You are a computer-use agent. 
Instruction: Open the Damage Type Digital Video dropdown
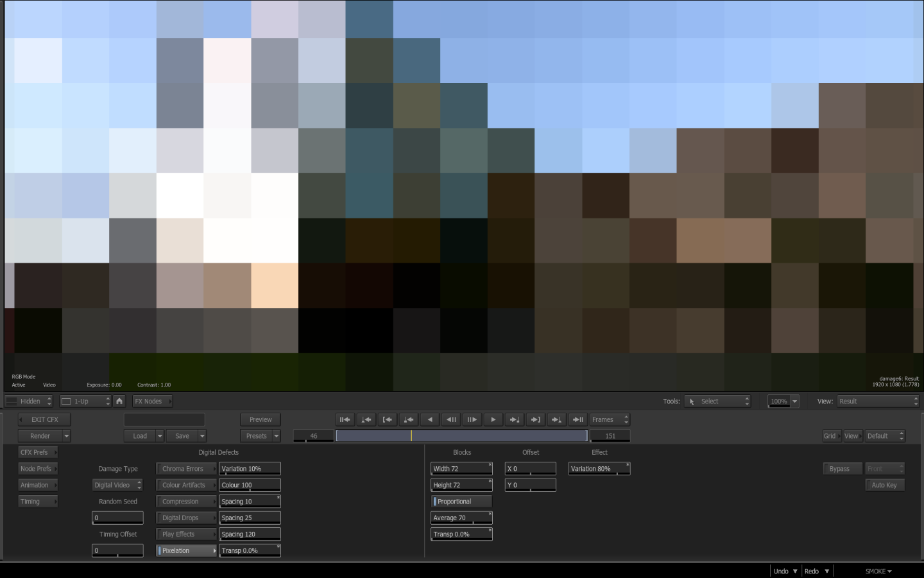pos(117,486)
